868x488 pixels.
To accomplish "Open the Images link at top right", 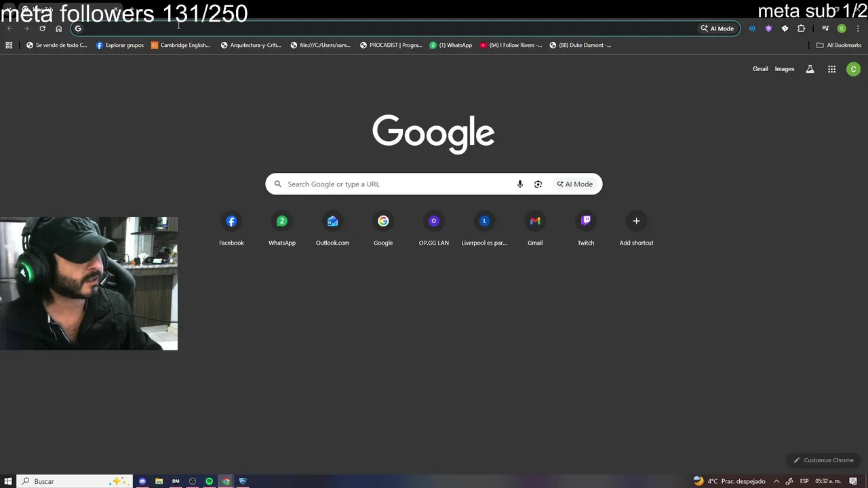I will [785, 69].
